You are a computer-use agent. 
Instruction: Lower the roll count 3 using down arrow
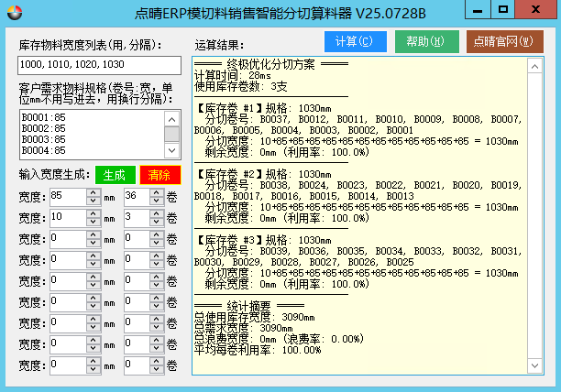155,221
